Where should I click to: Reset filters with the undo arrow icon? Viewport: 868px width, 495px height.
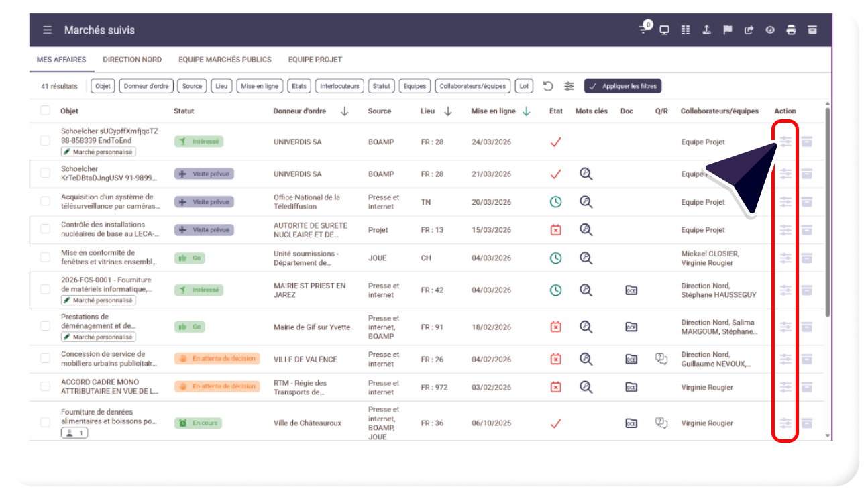(x=548, y=86)
